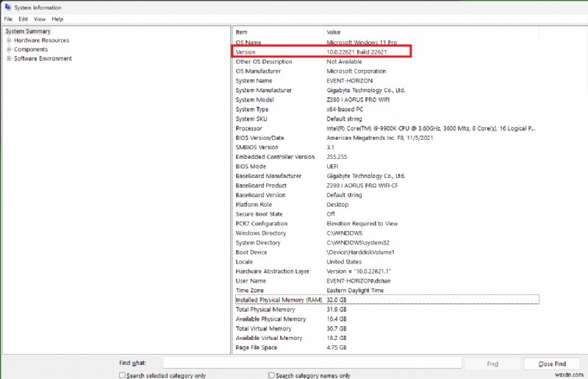Click the Elevation Required to View value
This screenshot has height=379, width=588.
click(x=362, y=224)
